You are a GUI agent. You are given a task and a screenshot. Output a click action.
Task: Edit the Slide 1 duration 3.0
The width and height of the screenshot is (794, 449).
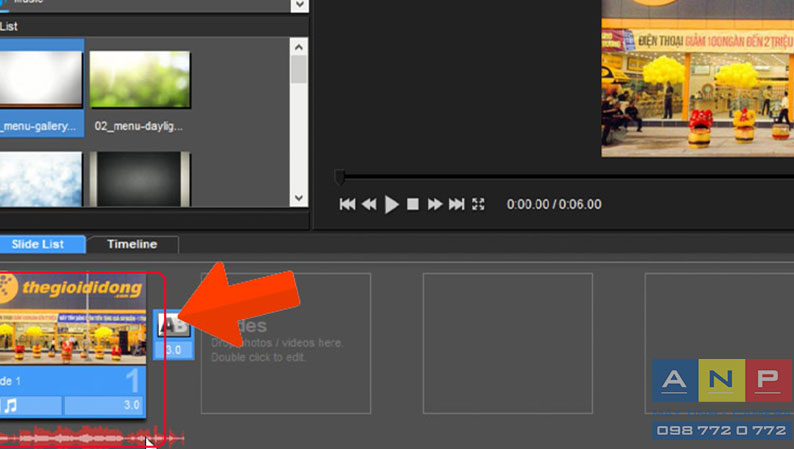[103, 405]
